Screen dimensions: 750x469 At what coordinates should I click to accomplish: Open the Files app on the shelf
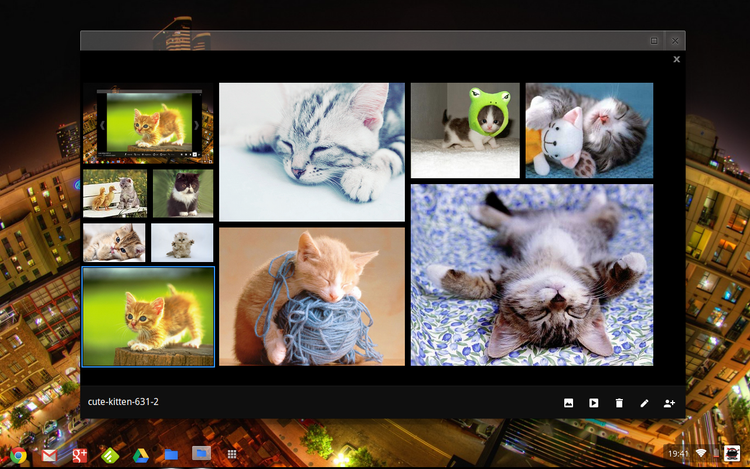pyautogui.click(x=171, y=455)
